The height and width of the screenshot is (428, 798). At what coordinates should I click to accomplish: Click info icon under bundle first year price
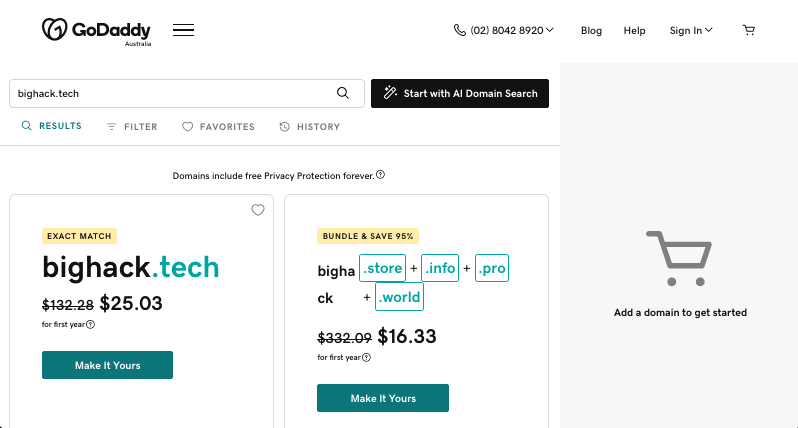(367, 357)
